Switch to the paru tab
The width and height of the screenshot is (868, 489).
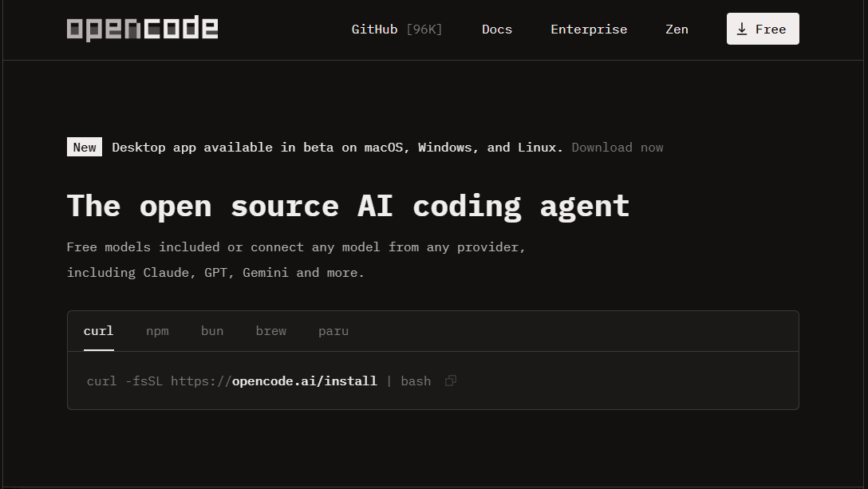click(333, 331)
